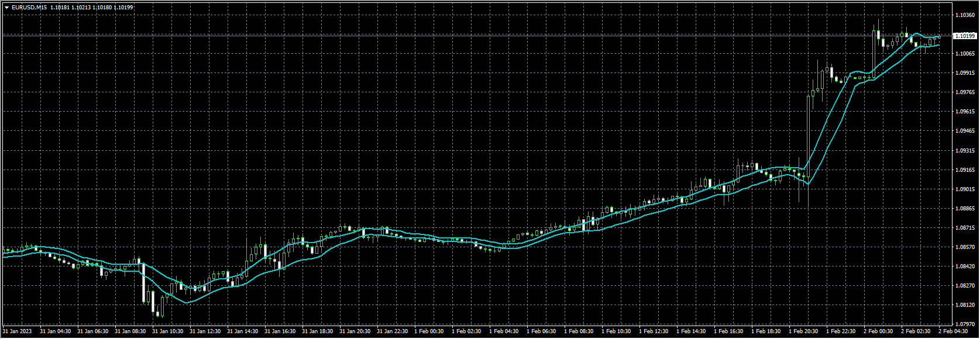Click the 31 Jan 10:30 time label

click(x=167, y=331)
